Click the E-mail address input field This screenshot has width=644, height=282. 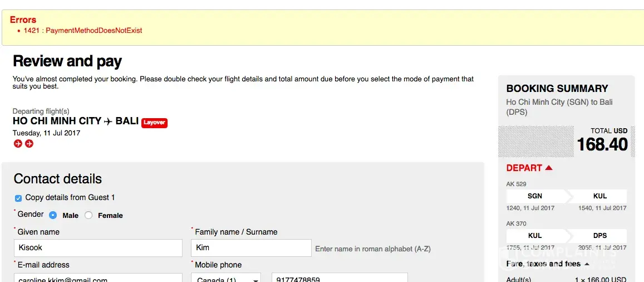click(x=98, y=278)
